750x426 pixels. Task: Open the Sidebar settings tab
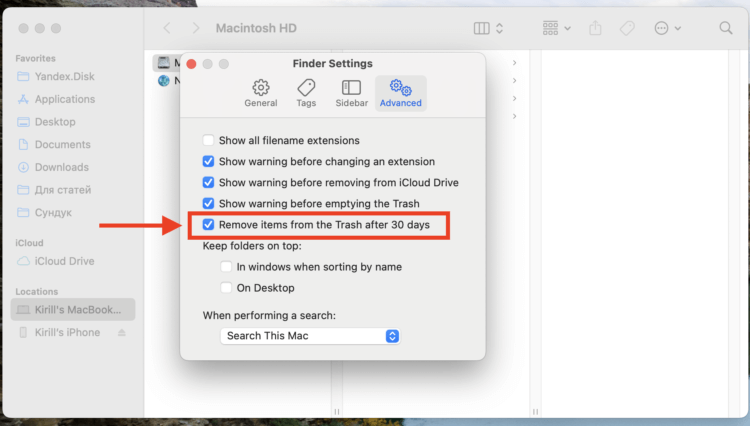click(352, 93)
